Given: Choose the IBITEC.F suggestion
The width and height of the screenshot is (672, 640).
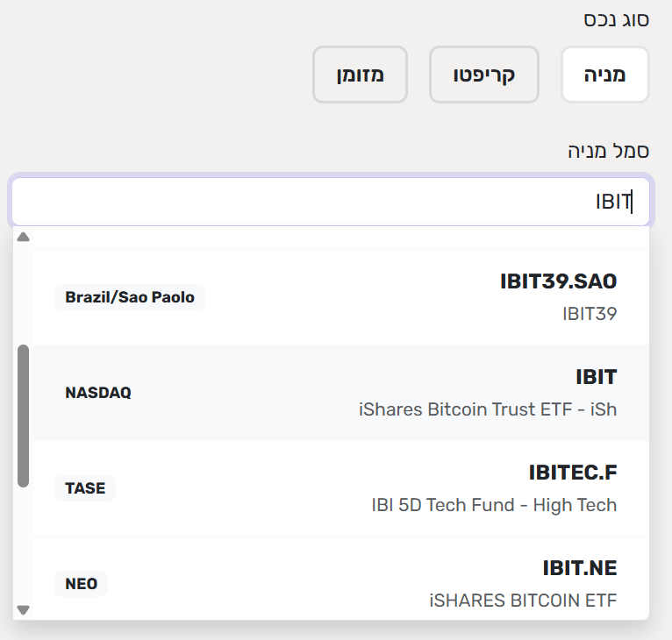Looking at the screenshot, I should 342,487.
